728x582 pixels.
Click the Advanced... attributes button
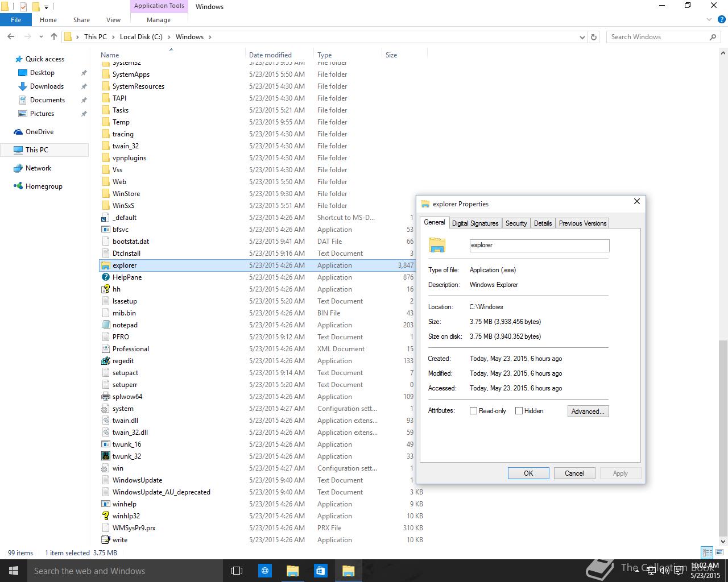pyautogui.click(x=588, y=411)
